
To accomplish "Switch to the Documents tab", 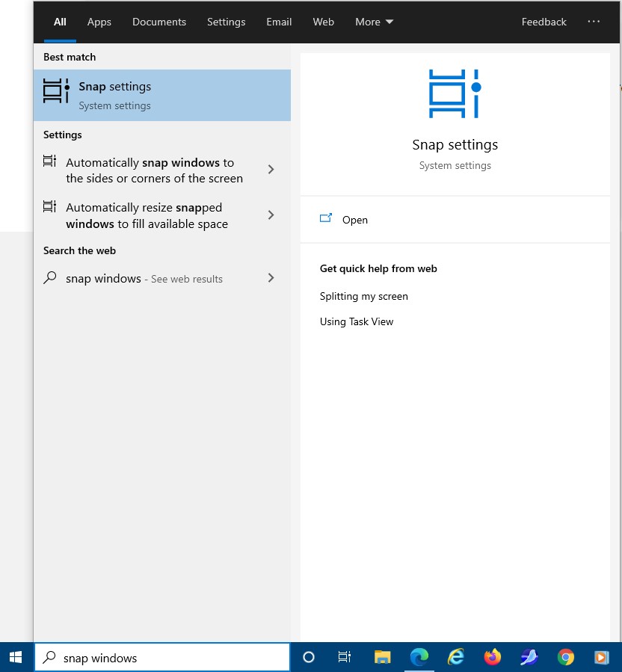I will tap(159, 22).
